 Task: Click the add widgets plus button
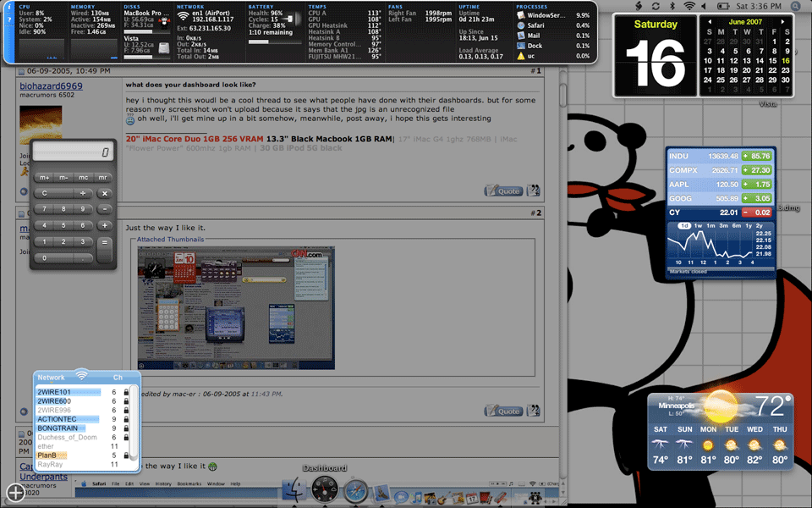pyautogui.click(x=15, y=493)
